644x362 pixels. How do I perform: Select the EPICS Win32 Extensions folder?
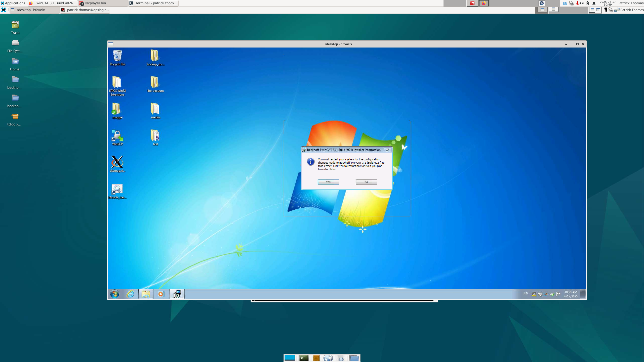coord(117,86)
